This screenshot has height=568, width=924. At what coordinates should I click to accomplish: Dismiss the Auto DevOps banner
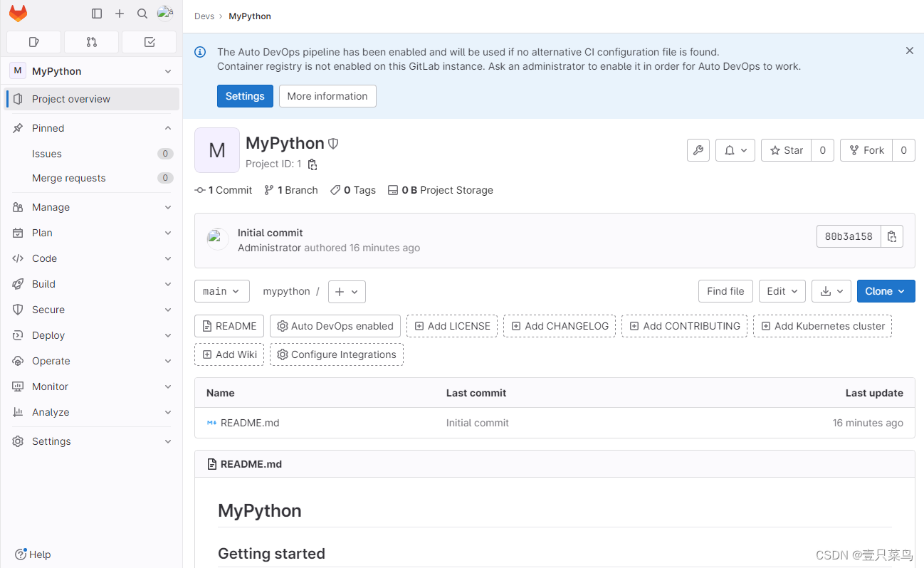[x=910, y=51]
